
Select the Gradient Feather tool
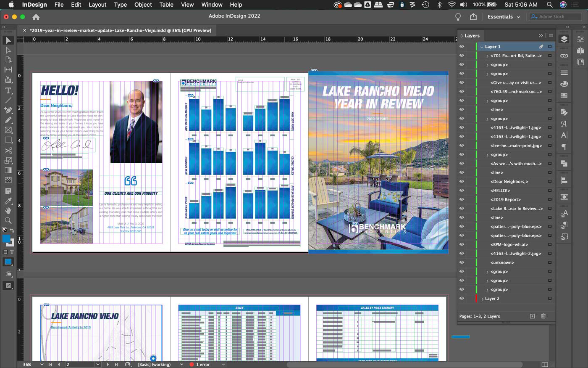tap(8, 180)
